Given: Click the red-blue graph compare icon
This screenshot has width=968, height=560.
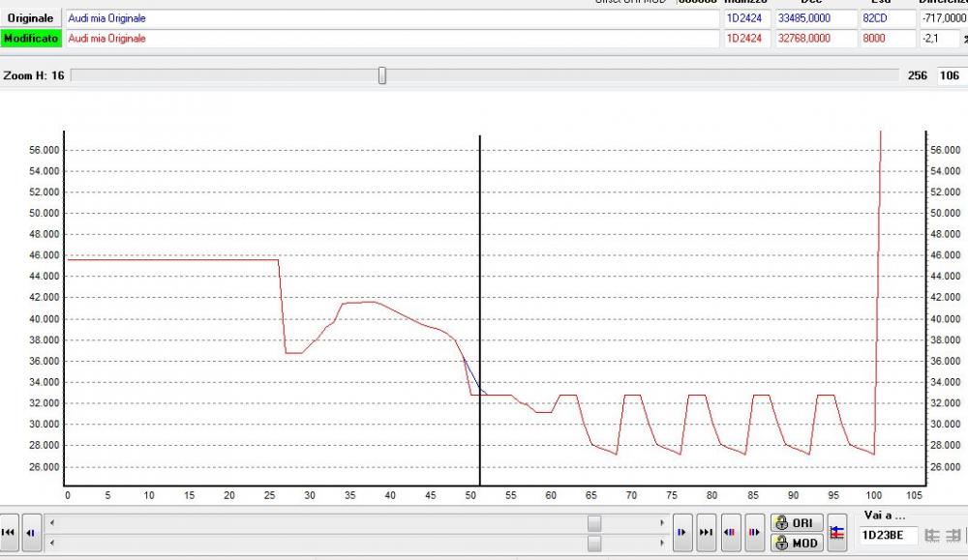Looking at the screenshot, I should point(837,532).
